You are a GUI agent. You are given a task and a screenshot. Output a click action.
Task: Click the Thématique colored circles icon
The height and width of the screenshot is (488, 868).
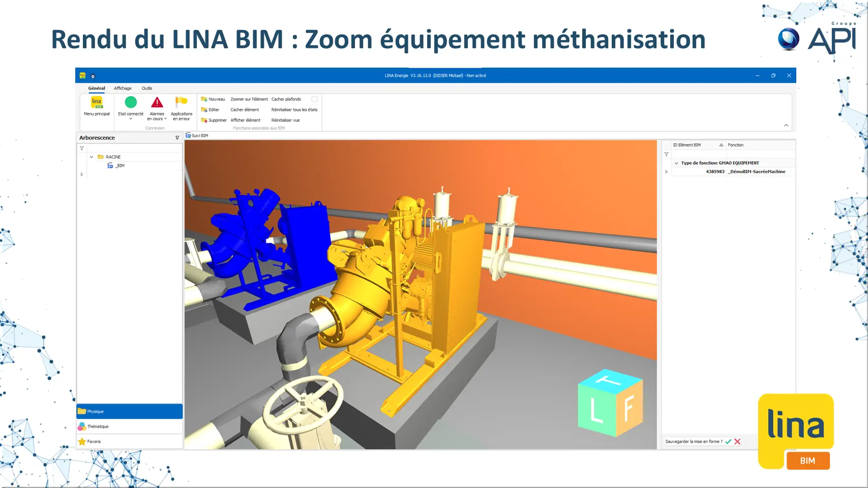tap(82, 426)
